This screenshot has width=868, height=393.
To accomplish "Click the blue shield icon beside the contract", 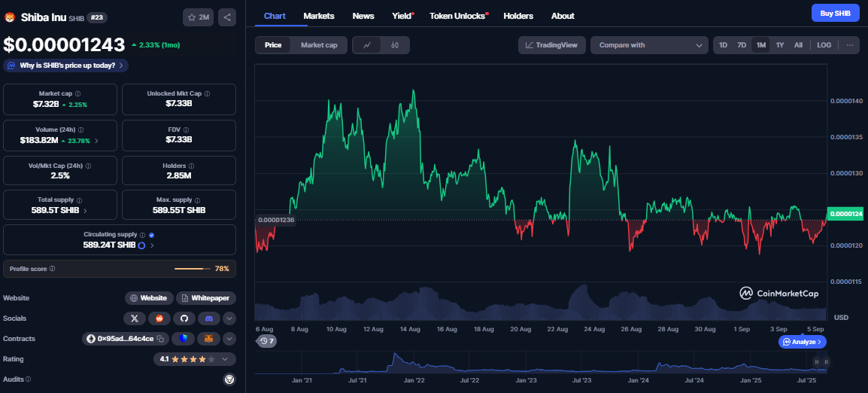I will click(184, 339).
